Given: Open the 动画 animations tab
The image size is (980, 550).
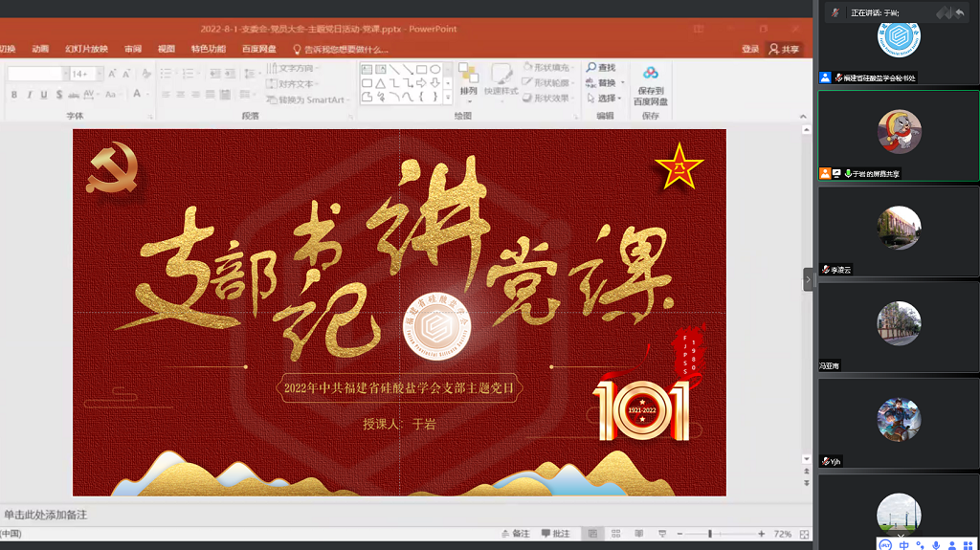Looking at the screenshot, I should click(x=40, y=49).
